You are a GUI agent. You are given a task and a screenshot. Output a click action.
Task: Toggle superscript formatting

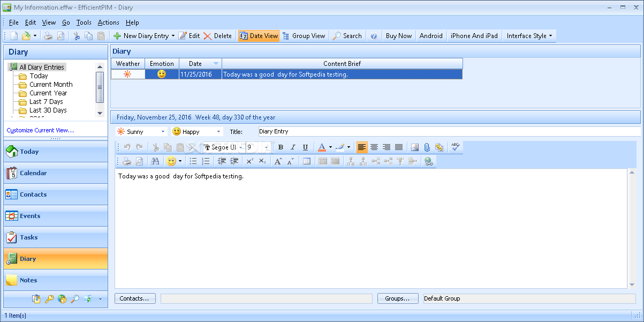[x=250, y=161]
